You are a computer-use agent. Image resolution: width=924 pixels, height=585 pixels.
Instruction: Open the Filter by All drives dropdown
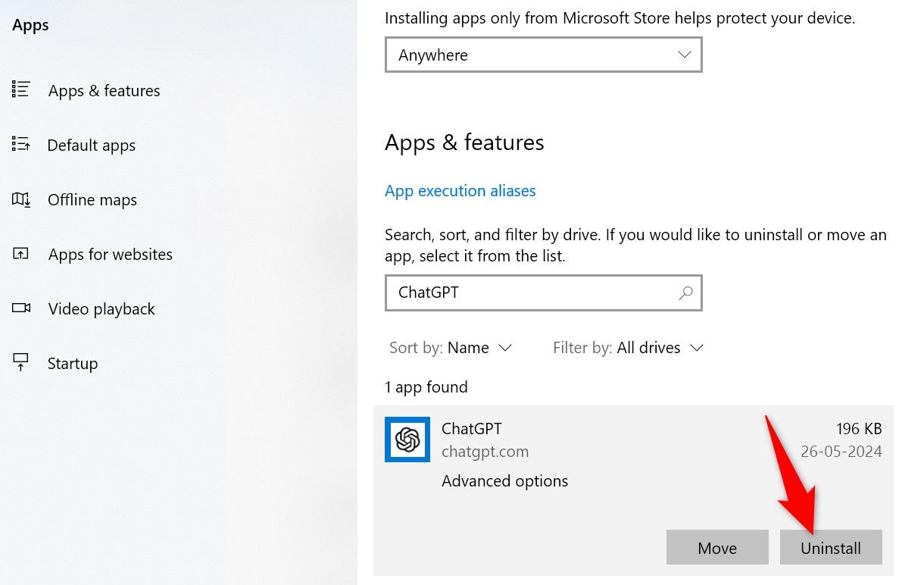[658, 347]
